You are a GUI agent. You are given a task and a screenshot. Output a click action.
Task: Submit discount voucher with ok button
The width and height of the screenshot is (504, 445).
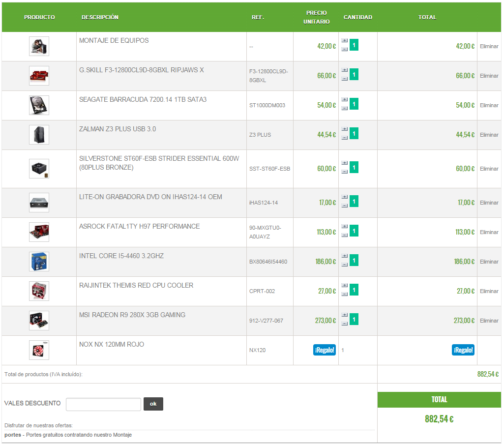pos(153,405)
